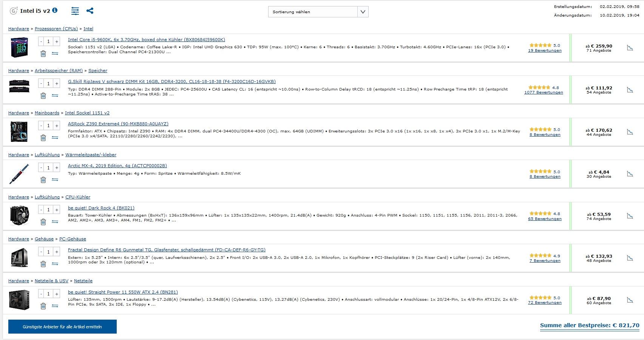The height and width of the screenshot is (340, 644).
Task: Move the Intel Core i5-9600K to another list
Action: pos(55,54)
